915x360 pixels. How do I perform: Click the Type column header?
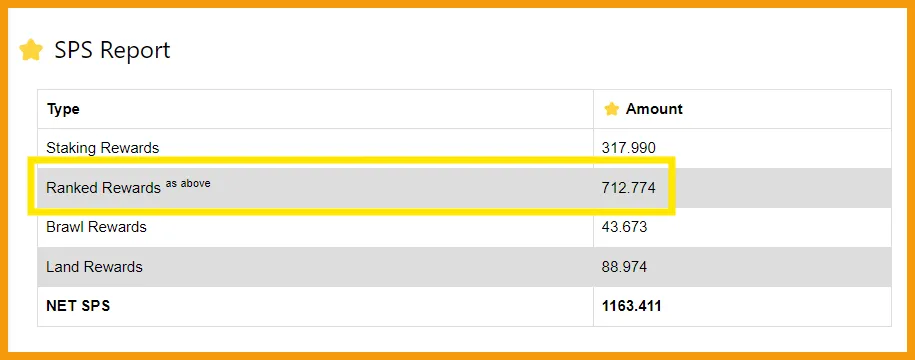coord(63,109)
